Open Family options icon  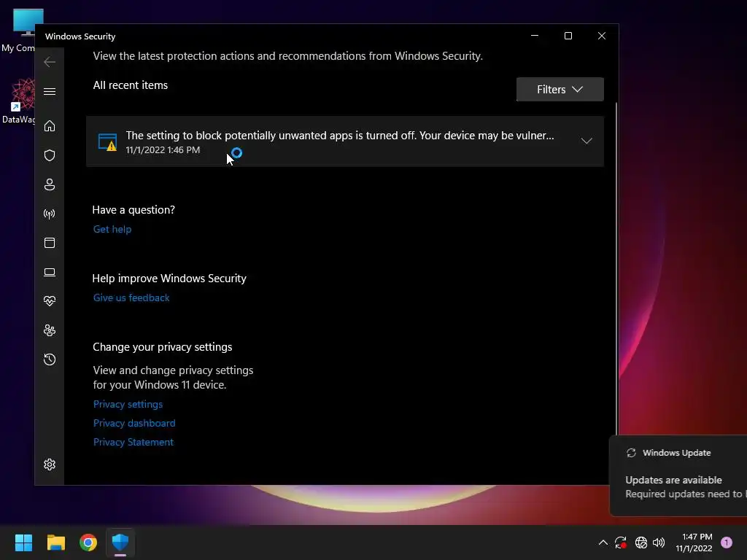pyautogui.click(x=50, y=330)
